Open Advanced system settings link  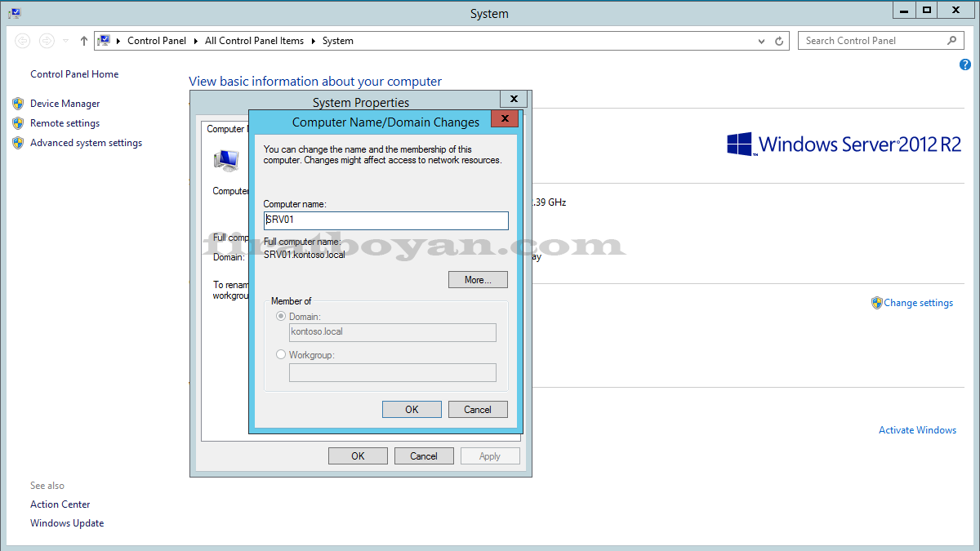tap(86, 143)
